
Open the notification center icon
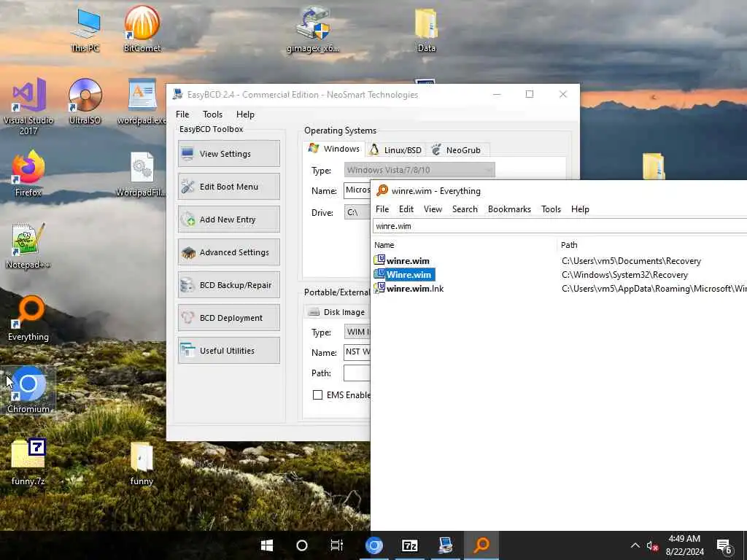(x=724, y=545)
